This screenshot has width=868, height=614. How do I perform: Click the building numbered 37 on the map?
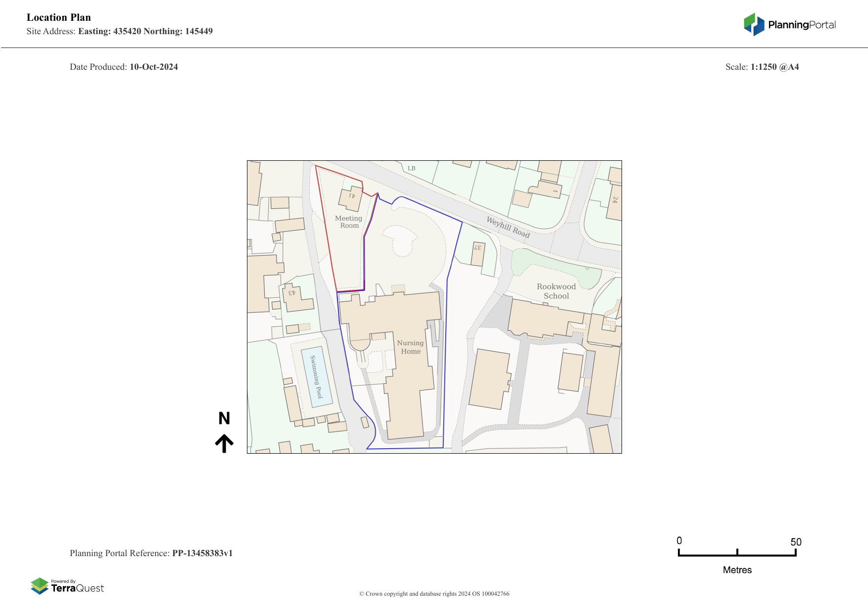(x=478, y=252)
